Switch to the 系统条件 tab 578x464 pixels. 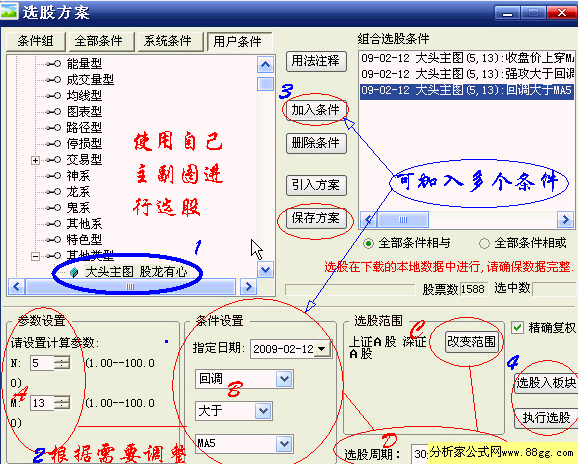point(168,41)
